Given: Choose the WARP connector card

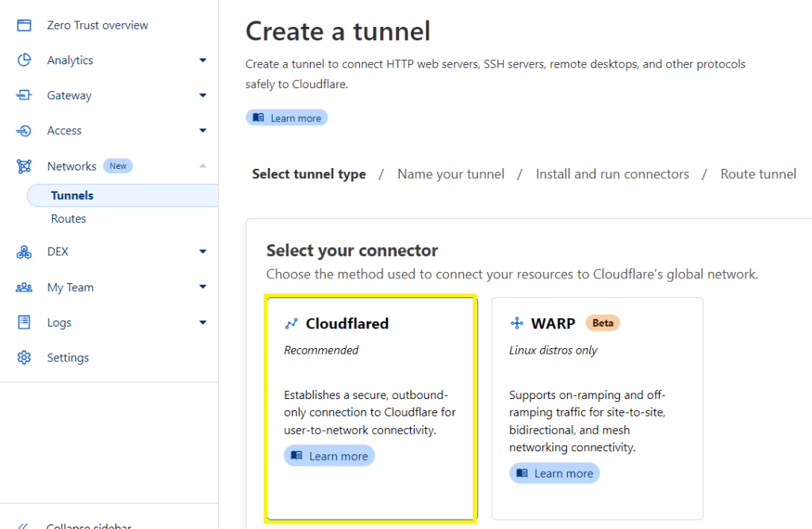Looking at the screenshot, I should [x=597, y=408].
